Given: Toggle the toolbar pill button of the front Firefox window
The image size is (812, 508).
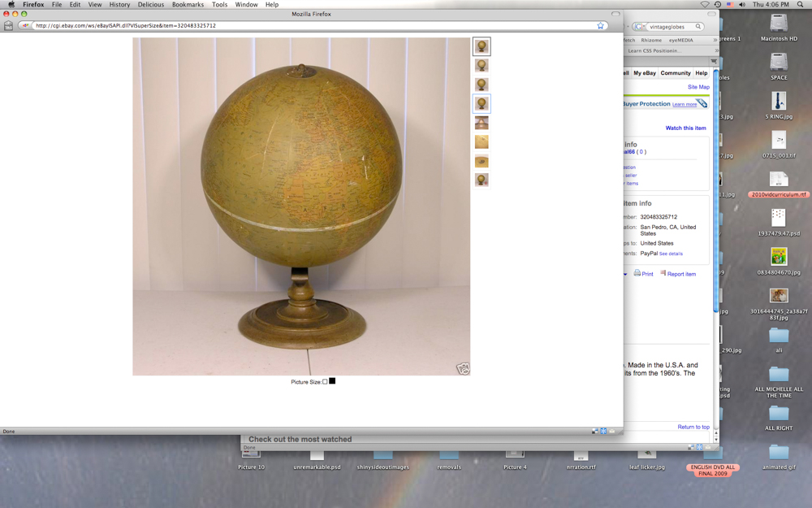Looking at the screenshot, I should coord(615,14).
